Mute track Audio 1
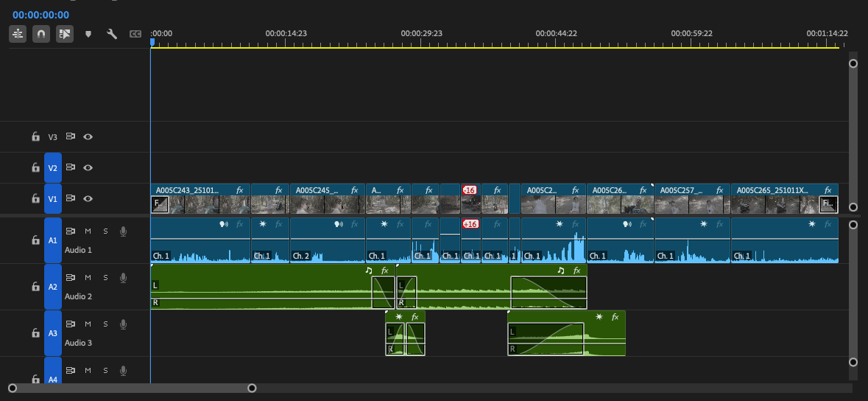Viewport: 868px width, 401px height. (88, 231)
